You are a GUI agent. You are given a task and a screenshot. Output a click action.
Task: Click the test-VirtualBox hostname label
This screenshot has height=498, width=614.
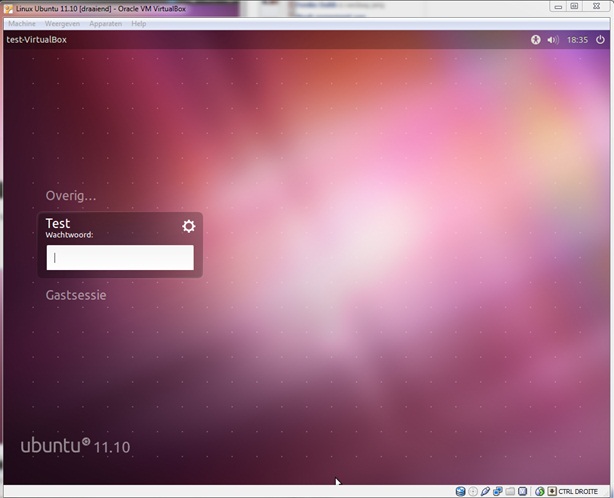pos(36,40)
